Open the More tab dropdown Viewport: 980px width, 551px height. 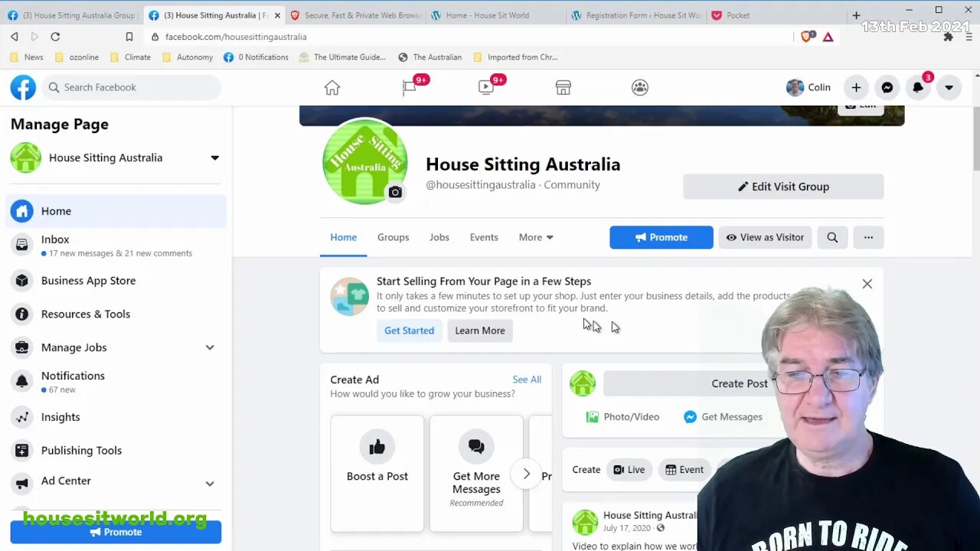coord(536,237)
